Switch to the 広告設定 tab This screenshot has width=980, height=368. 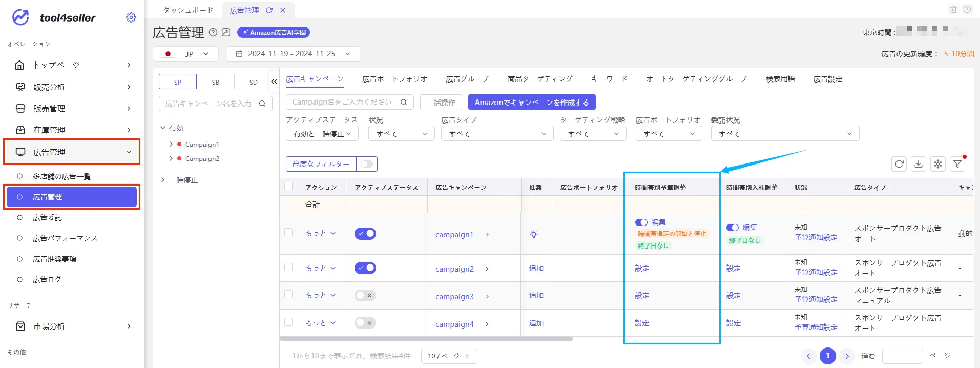(828, 79)
